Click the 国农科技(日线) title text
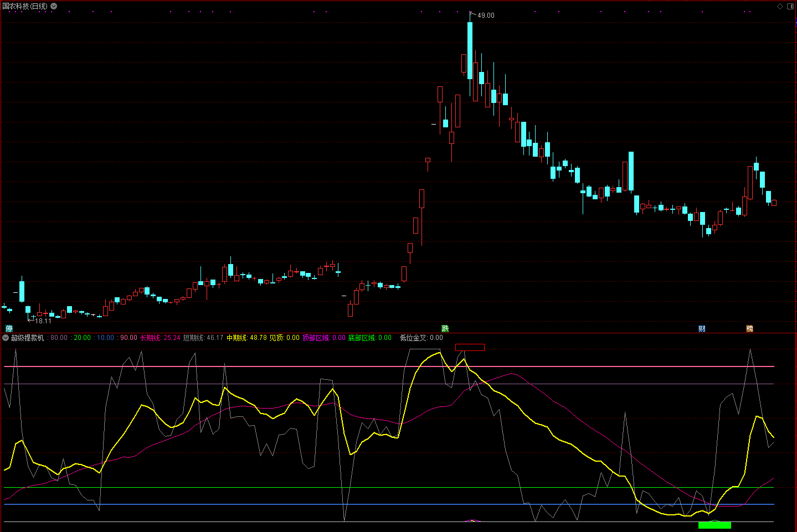 (25, 6)
